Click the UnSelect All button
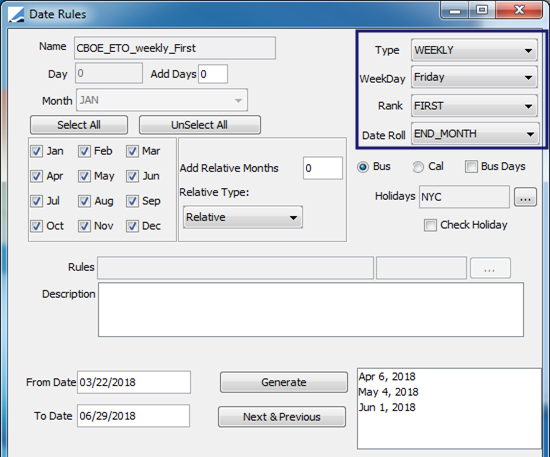 [x=200, y=125]
